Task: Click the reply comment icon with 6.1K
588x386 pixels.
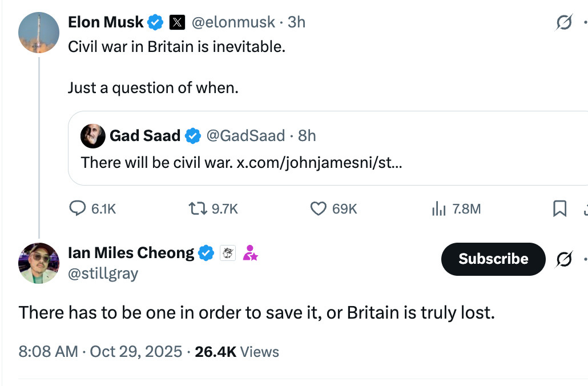Action: coord(77,209)
